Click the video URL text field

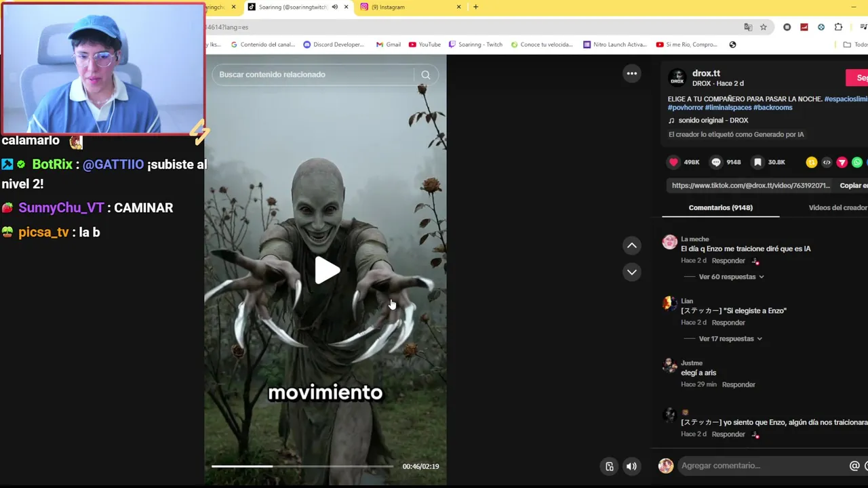coord(751,186)
